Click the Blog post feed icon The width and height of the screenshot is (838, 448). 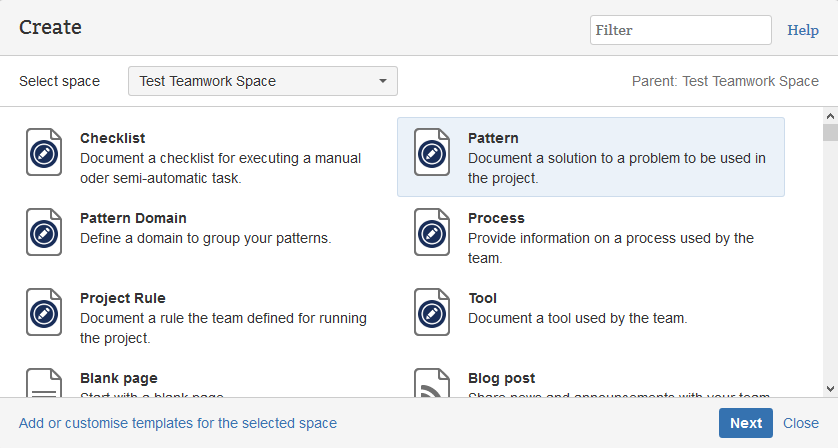(431, 384)
